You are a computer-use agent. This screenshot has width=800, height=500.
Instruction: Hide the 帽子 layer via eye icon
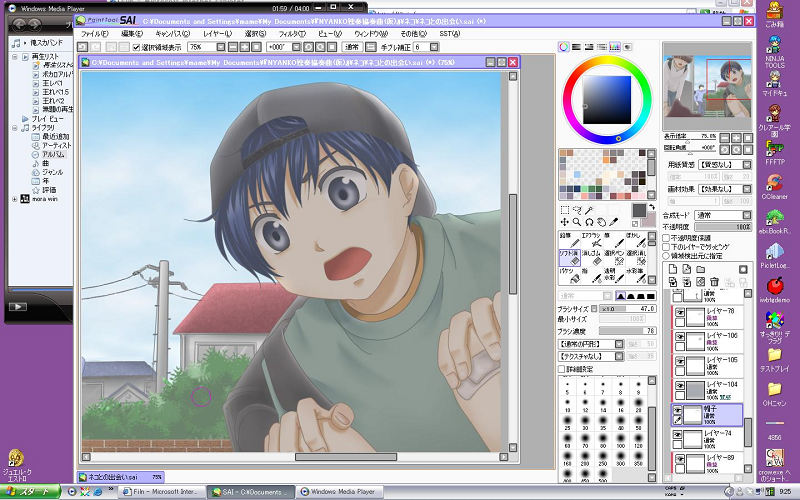click(x=678, y=410)
